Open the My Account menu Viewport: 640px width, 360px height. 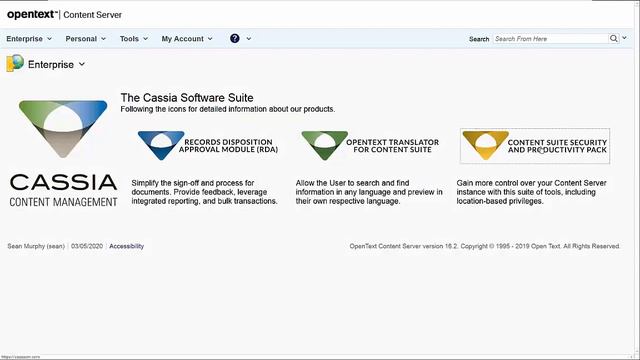pos(187,39)
